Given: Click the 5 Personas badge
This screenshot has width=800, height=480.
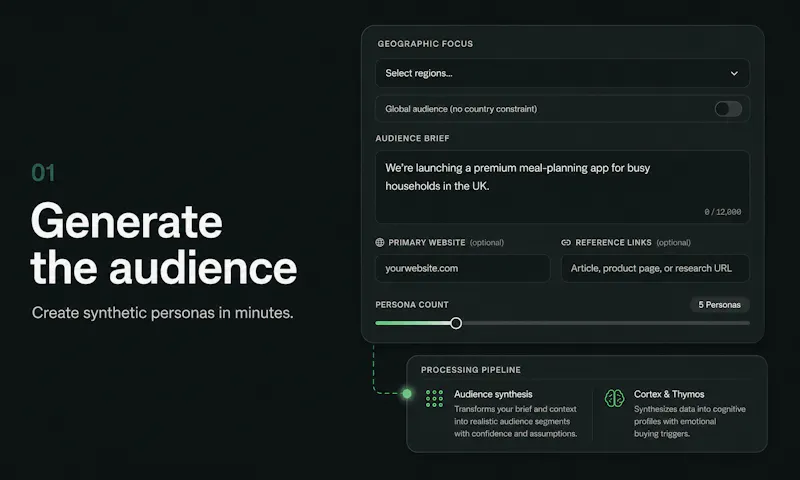Looking at the screenshot, I should tap(719, 305).
